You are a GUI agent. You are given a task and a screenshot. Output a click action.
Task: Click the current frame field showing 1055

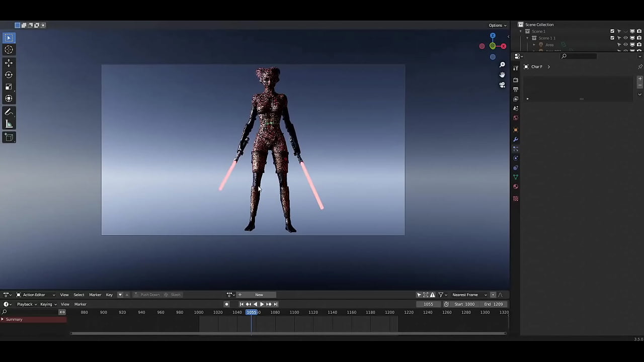pos(428,304)
